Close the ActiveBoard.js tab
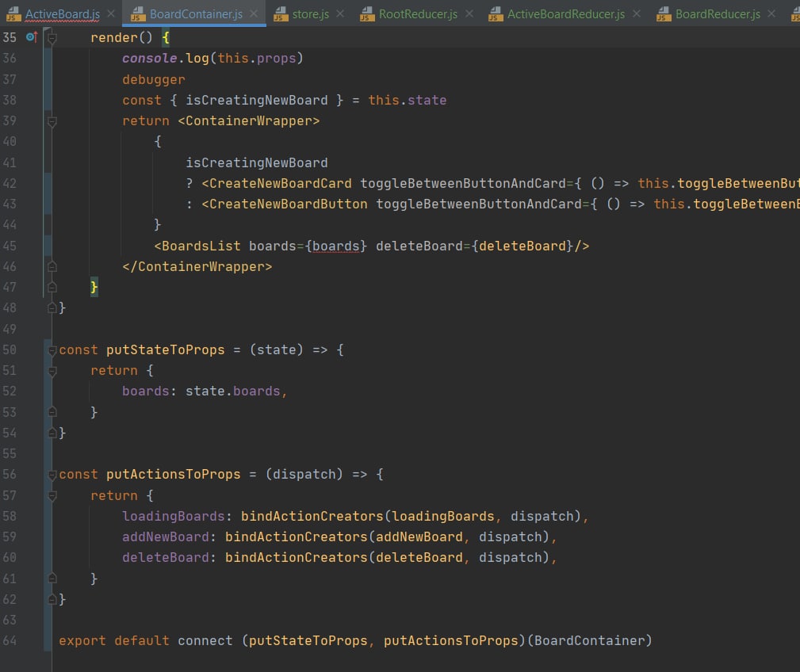This screenshot has width=800, height=672. pos(111,13)
